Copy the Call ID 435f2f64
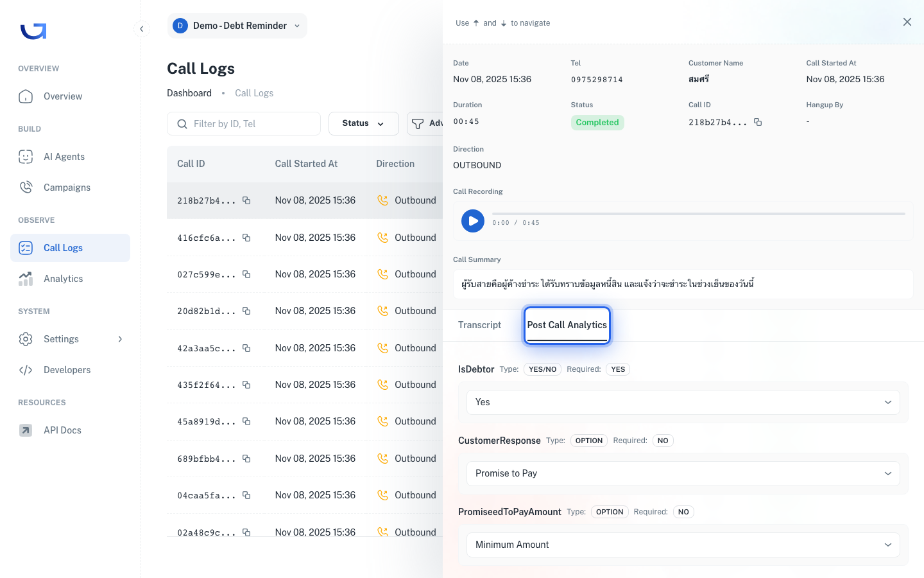924x578 pixels. pyautogui.click(x=246, y=385)
